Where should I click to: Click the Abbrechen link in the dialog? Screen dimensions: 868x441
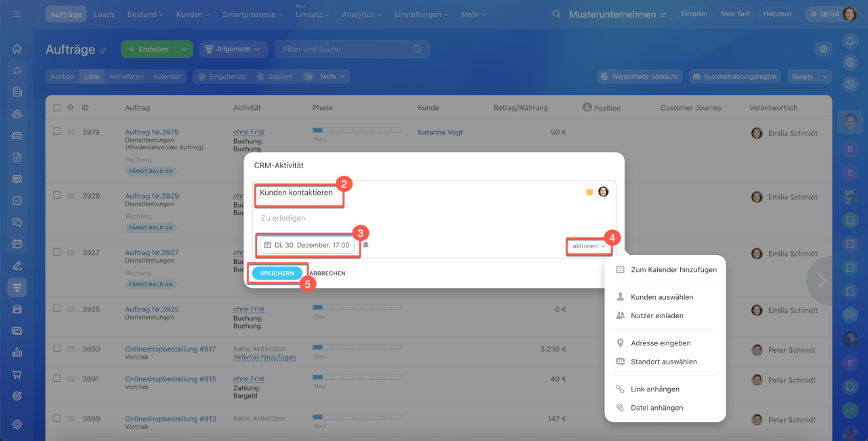click(x=328, y=273)
